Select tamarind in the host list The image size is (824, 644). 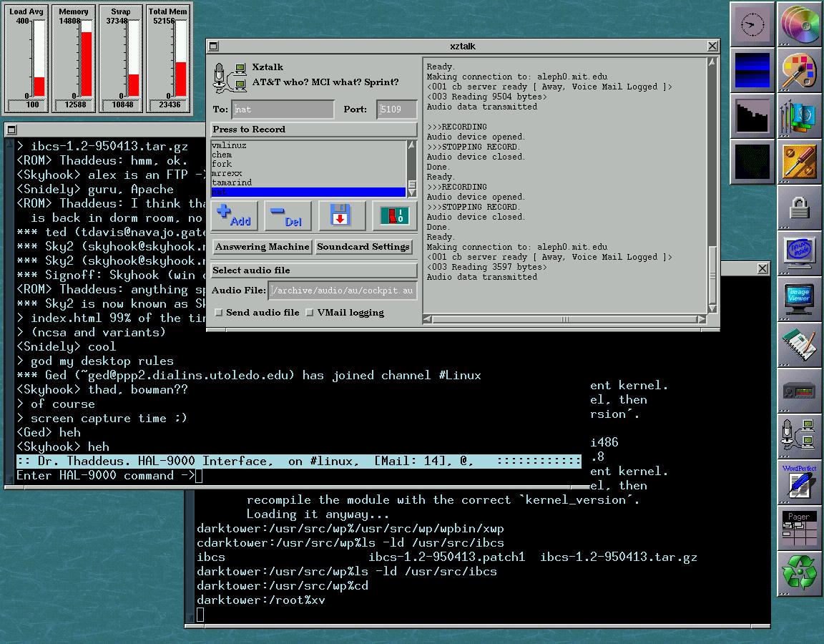[x=232, y=182]
